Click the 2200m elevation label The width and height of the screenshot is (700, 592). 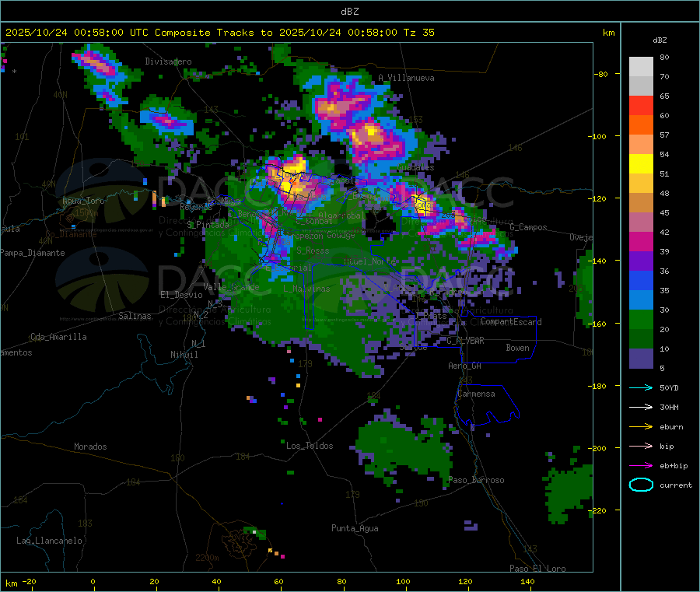click(207, 558)
